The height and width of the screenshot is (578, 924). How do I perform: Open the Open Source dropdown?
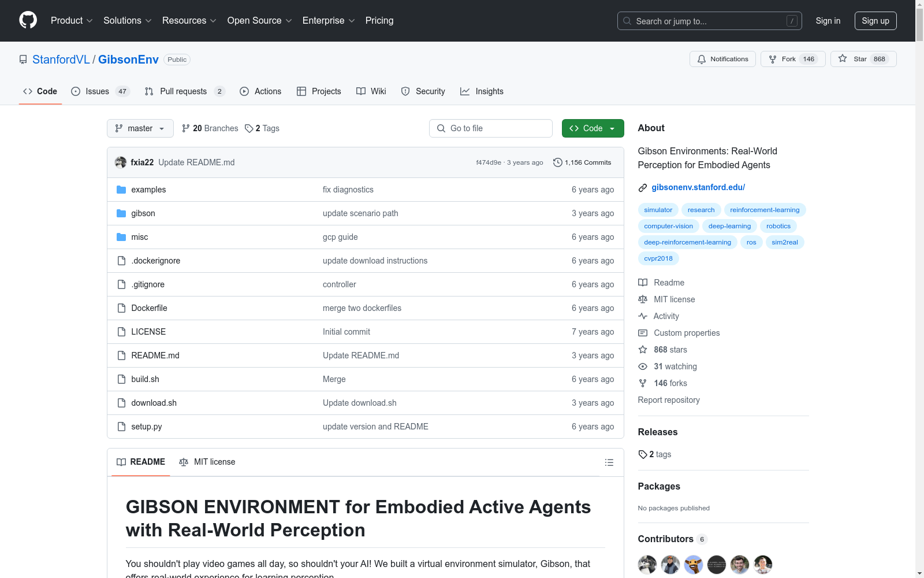tap(260, 21)
